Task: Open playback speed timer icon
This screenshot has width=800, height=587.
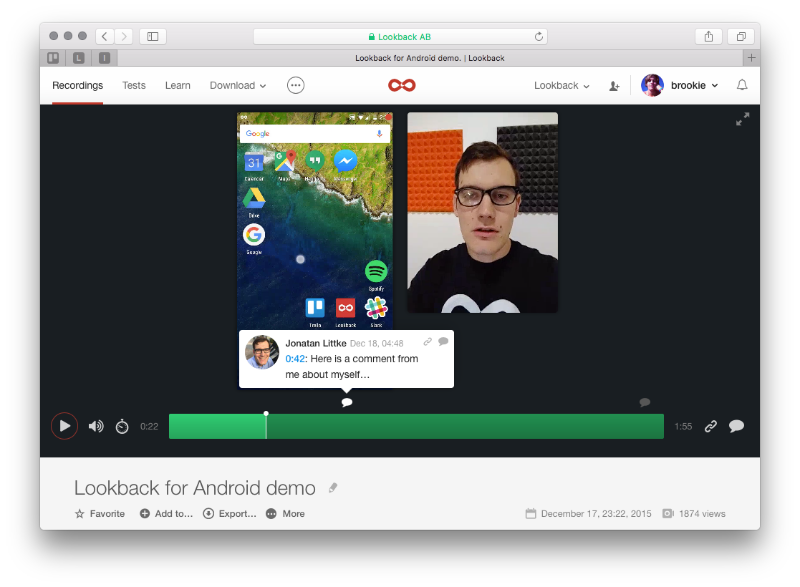Action: click(122, 426)
